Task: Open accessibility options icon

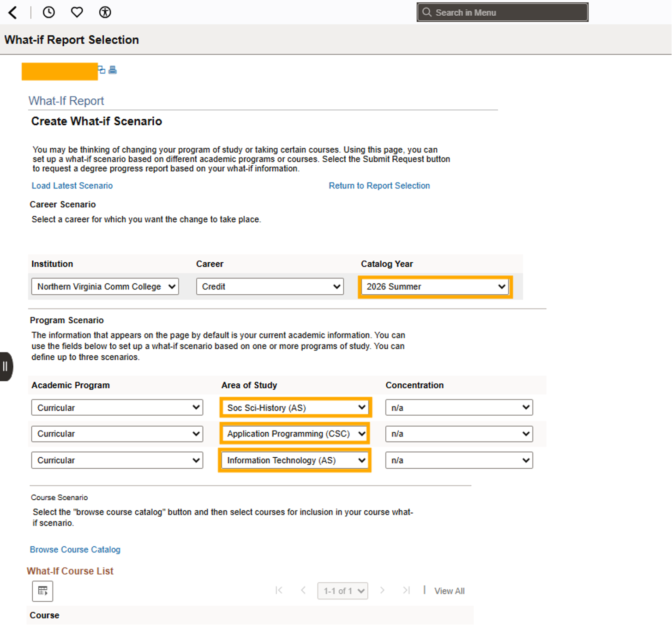Action: pyautogui.click(x=105, y=12)
